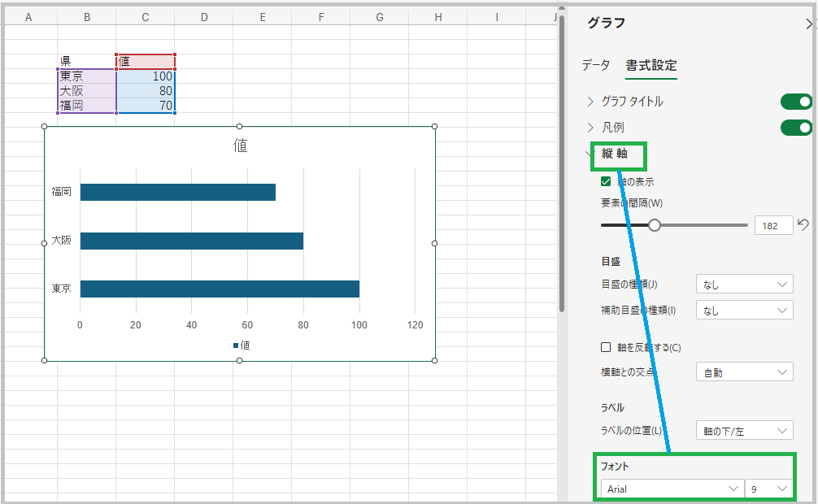This screenshot has width=818, height=504.
Task: Click cell containing 大阪 in the sheet
Action: click(87, 91)
